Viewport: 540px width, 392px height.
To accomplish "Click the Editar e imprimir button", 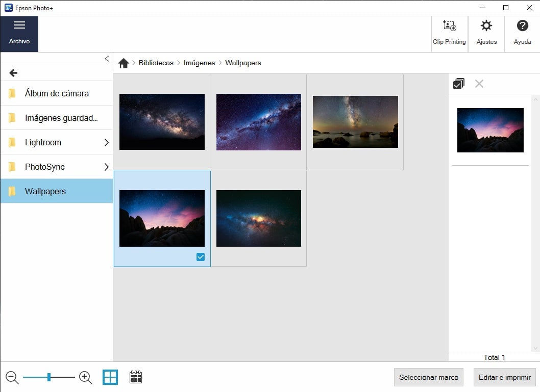I will 504,378.
